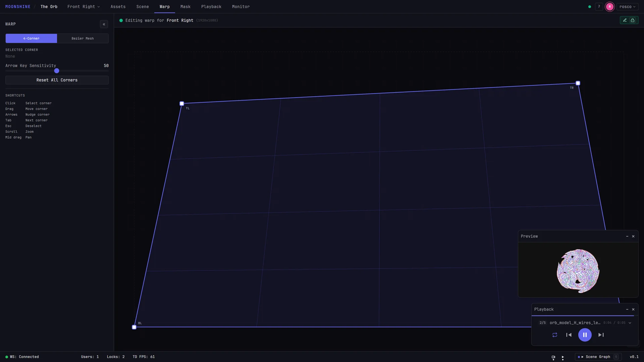The height and width of the screenshot is (362, 644).
Task: Switch to the Playback tab
Action: click(211, 7)
